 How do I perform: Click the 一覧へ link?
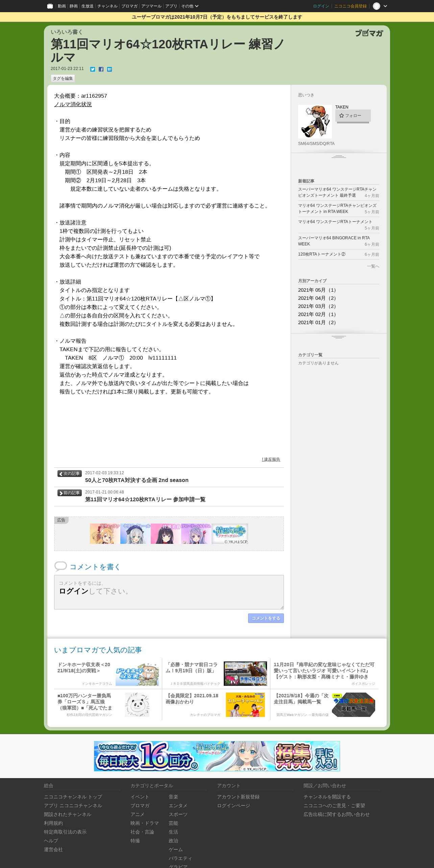point(373,266)
